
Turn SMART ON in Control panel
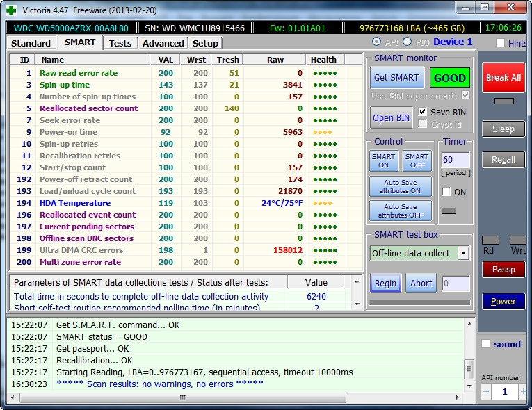(x=383, y=161)
